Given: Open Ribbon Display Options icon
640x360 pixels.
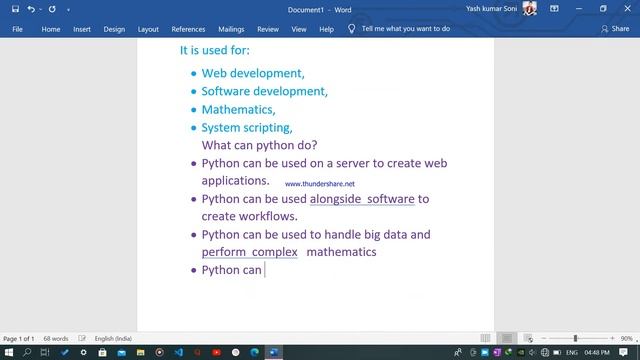Looking at the screenshot, I should click(554, 9).
